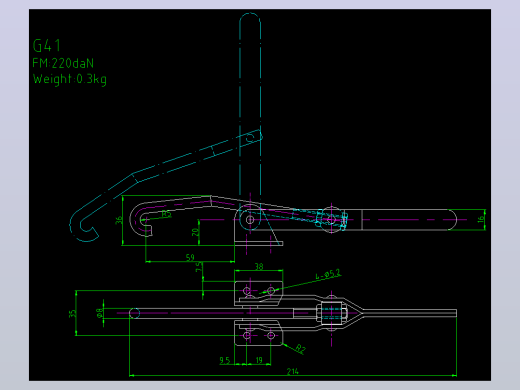Click the 20 vertical dimension value
This screenshot has height=390, width=520.
195,232
